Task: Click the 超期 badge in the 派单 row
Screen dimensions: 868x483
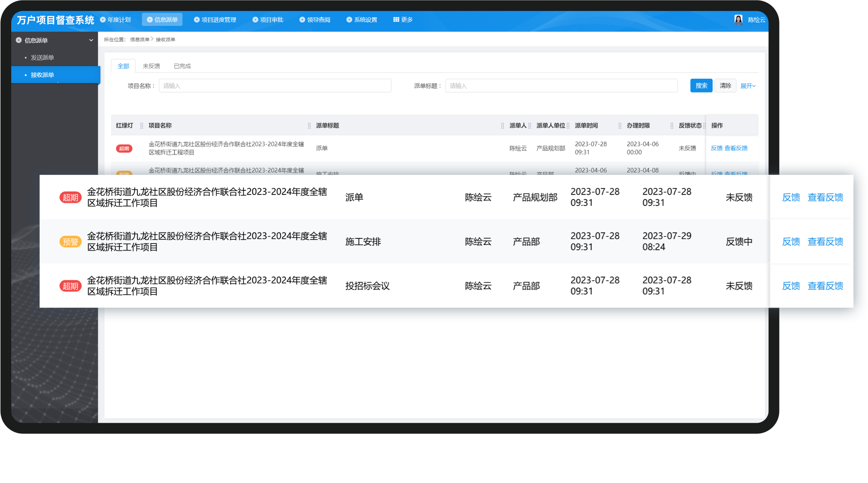Action: click(71, 198)
